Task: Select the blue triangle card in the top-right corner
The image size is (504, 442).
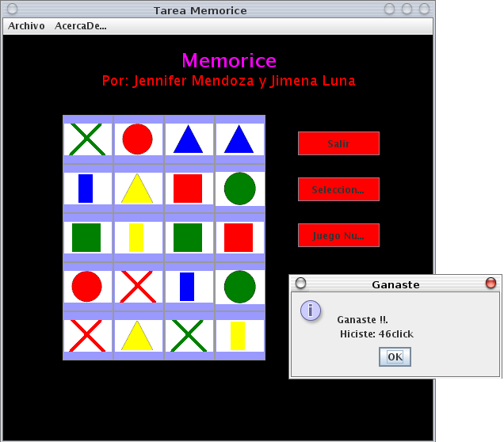Action: click(240, 139)
